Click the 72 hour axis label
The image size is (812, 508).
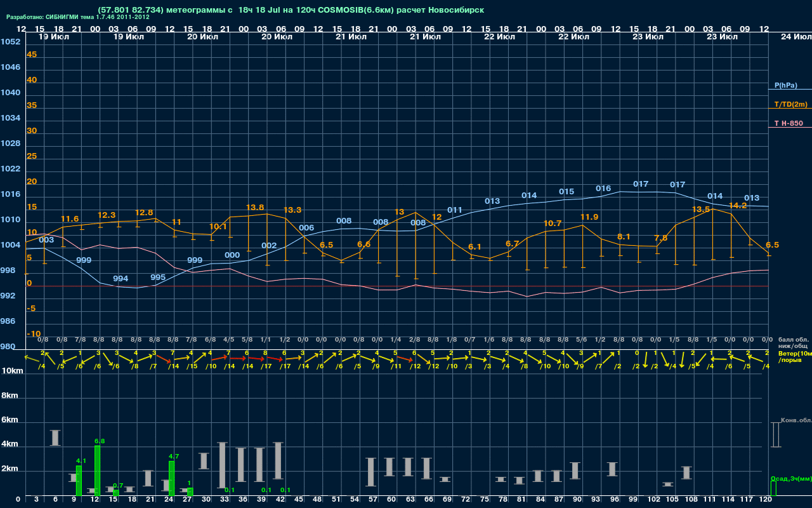(x=466, y=500)
